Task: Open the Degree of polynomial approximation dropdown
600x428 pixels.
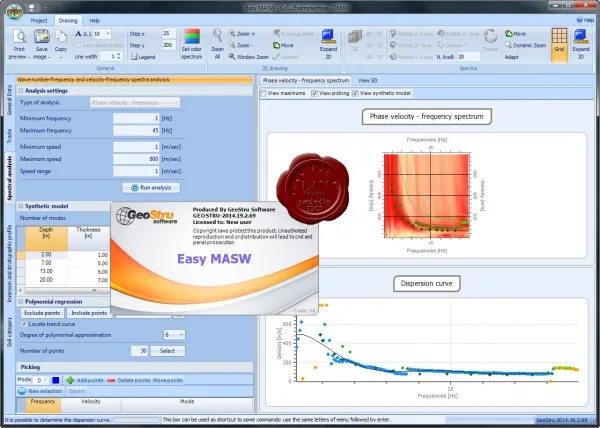Action: pos(174,335)
